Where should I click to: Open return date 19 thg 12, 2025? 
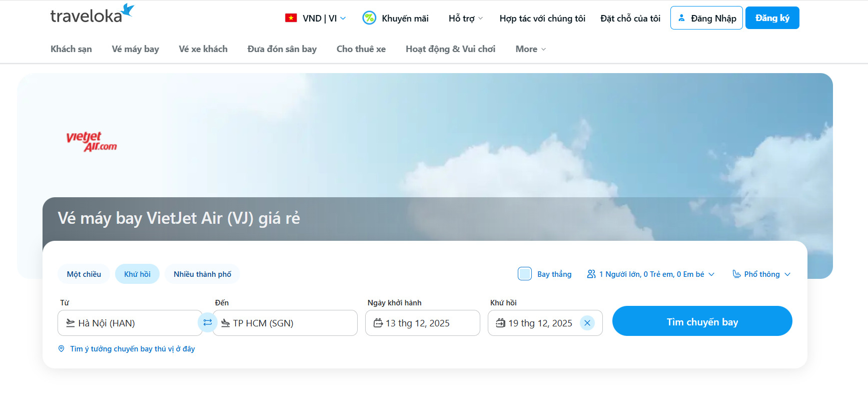(x=545, y=323)
